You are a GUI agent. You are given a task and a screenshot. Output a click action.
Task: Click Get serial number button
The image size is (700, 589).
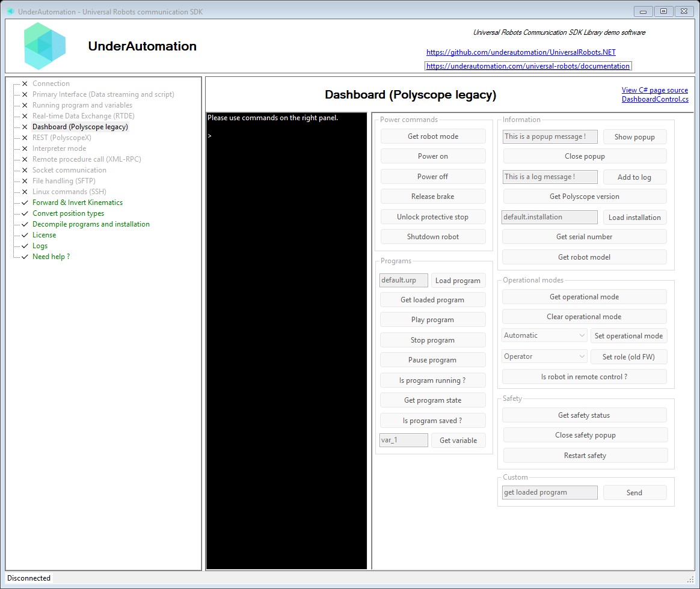585,236
